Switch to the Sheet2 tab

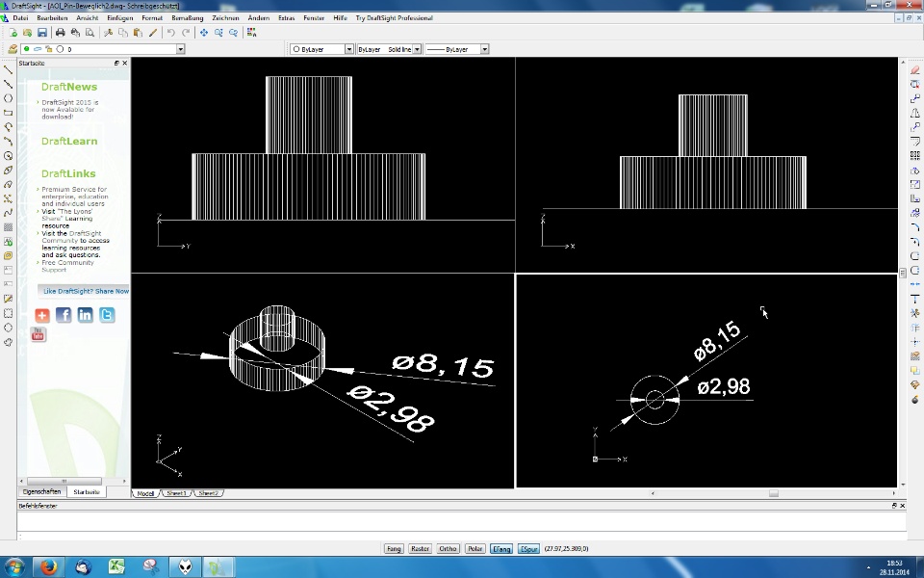pyautogui.click(x=208, y=493)
